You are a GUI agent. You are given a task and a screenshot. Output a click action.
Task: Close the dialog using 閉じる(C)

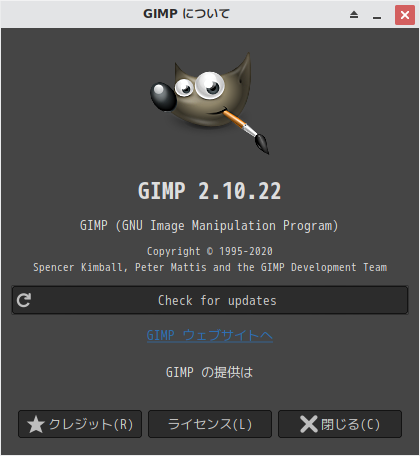[340, 424]
